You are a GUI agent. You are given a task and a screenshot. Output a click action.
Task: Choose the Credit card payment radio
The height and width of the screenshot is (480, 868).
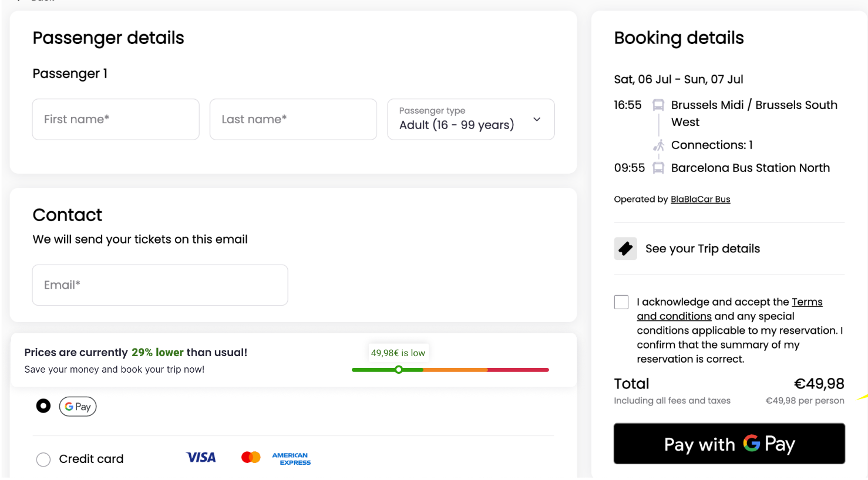(43, 459)
